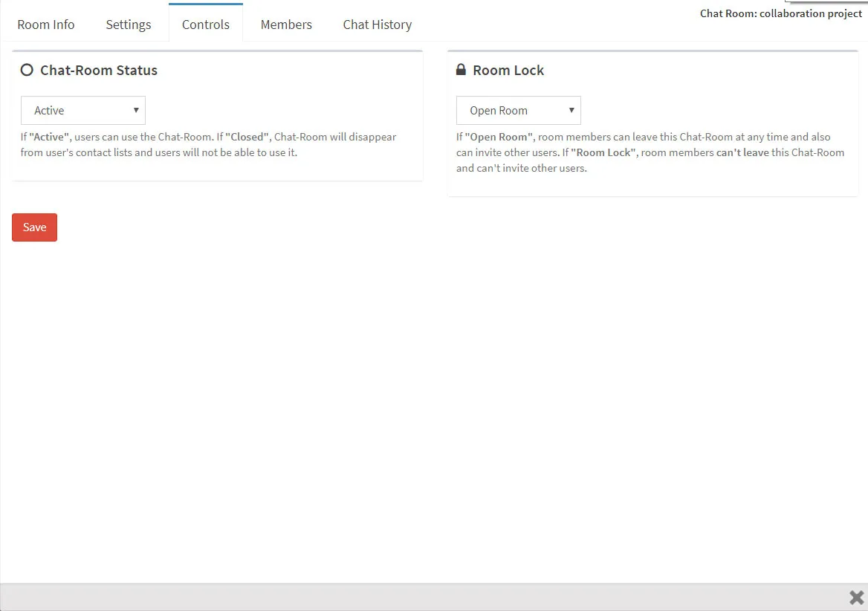The image size is (868, 611).
Task: Open the Chat-Room Status dropdown showing Active
Action: (83, 110)
